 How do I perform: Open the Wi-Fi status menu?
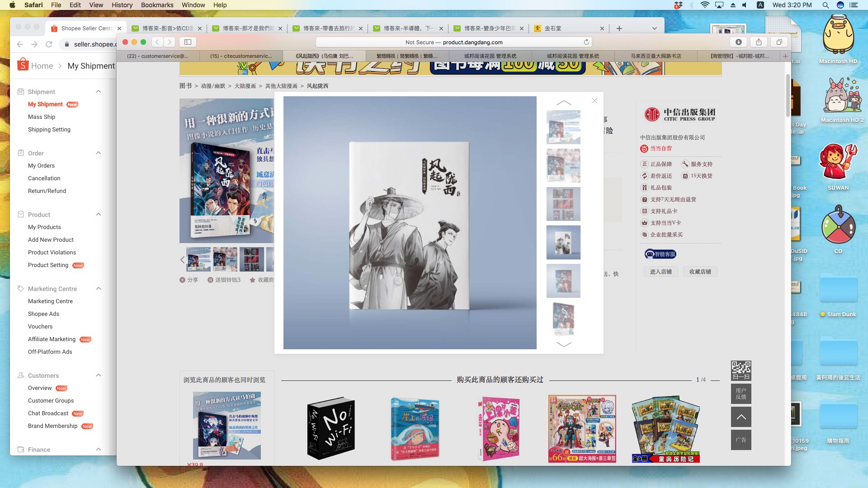tap(705, 5)
